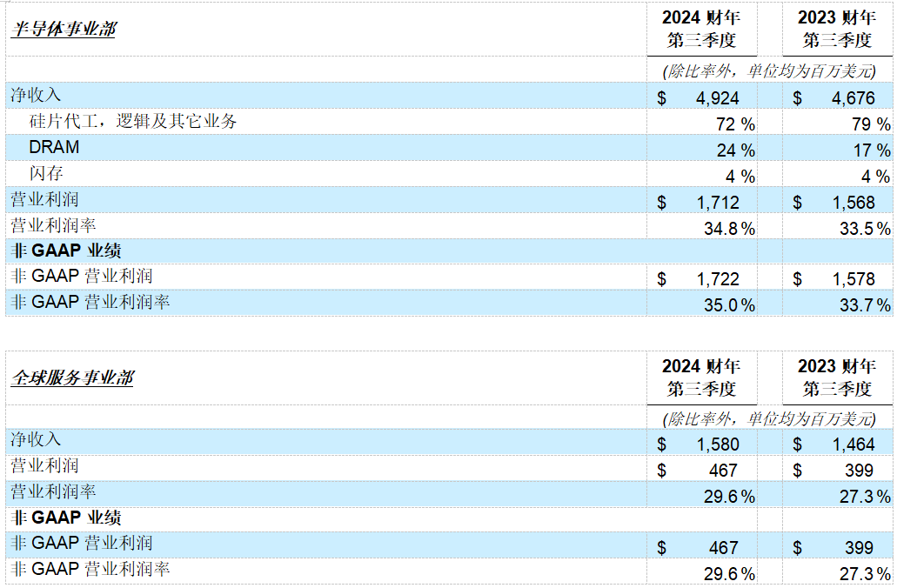Select the 79 % foundry share cell
This screenshot has height=588, width=897.
coord(870,124)
